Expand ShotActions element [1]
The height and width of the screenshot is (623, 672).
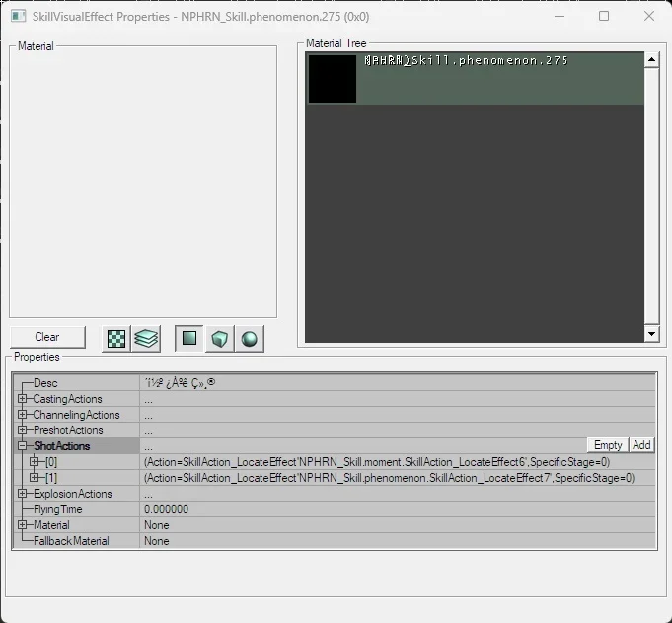35,477
